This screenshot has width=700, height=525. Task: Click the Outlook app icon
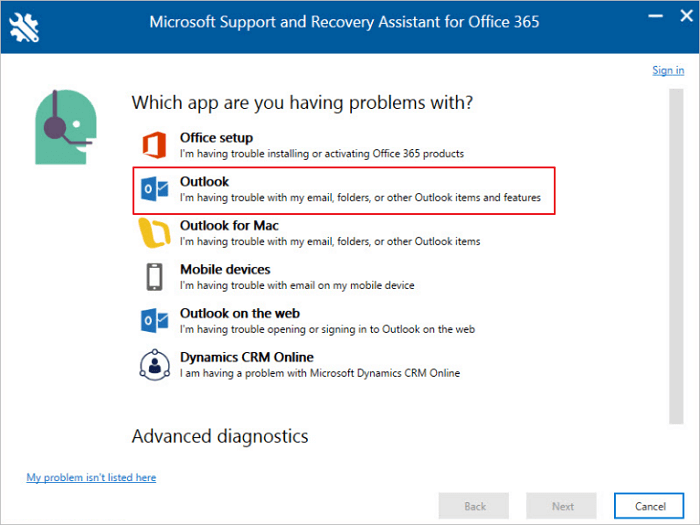[153, 190]
